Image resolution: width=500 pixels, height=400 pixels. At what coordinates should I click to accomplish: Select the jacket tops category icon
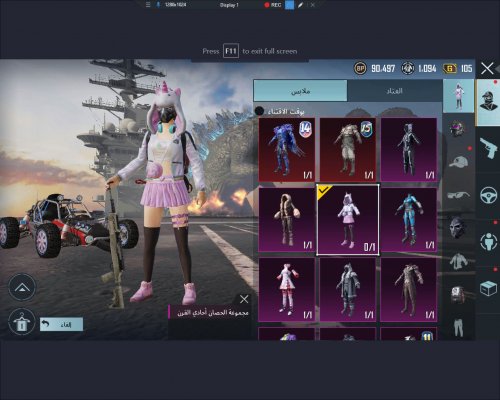(458, 261)
